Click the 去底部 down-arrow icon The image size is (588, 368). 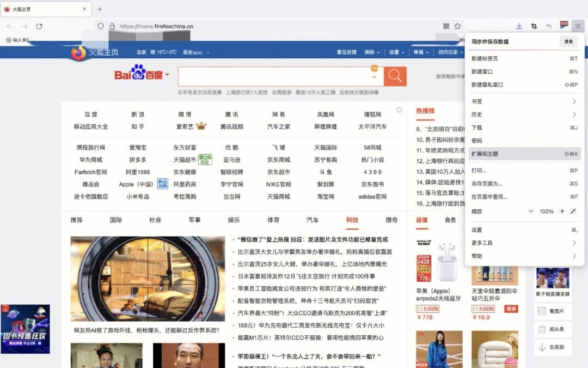541,347
